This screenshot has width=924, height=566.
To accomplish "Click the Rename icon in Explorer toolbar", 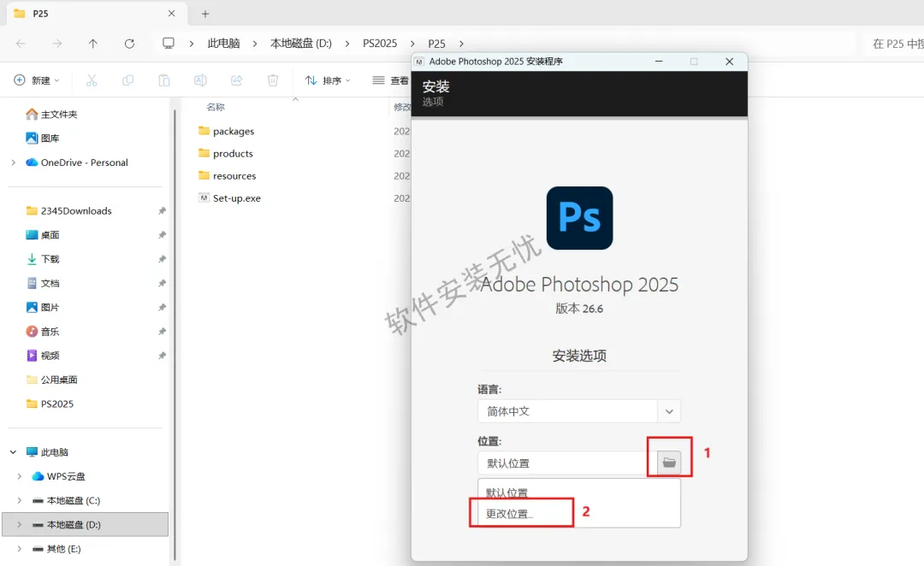I will click(200, 80).
